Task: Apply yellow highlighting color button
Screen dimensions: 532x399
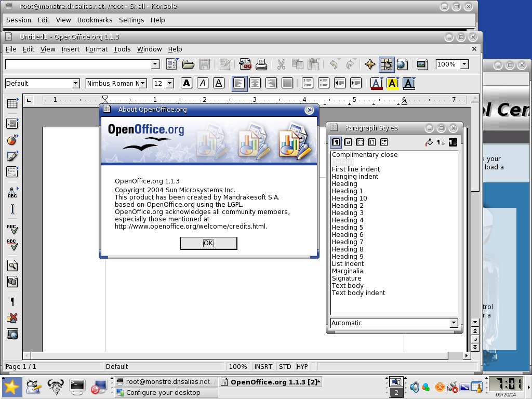Action: click(x=393, y=84)
